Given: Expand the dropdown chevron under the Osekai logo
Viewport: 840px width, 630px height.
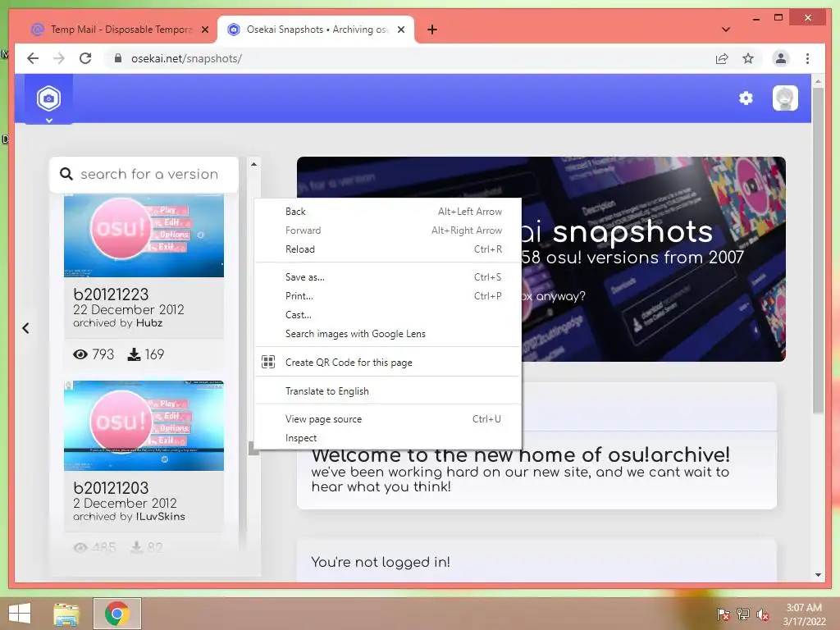Looking at the screenshot, I should tap(48, 121).
